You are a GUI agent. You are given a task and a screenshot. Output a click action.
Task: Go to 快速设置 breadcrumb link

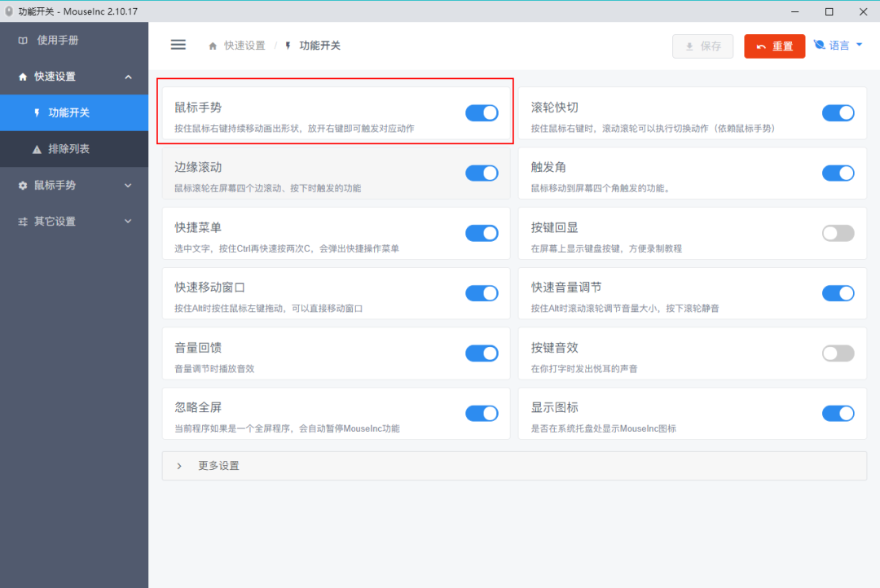pyautogui.click(x=244, y=46)
